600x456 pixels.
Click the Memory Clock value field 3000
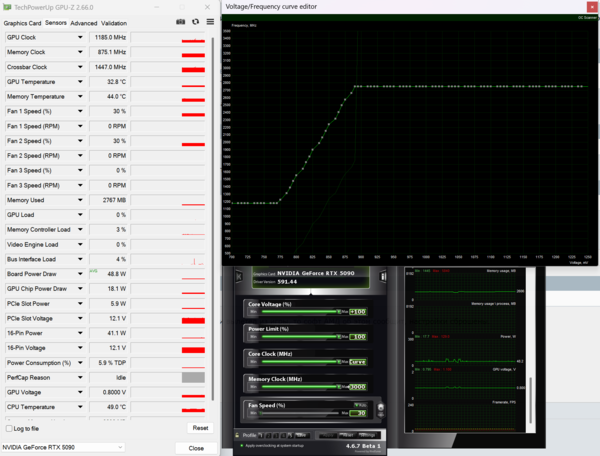click(x=358, y=387)
